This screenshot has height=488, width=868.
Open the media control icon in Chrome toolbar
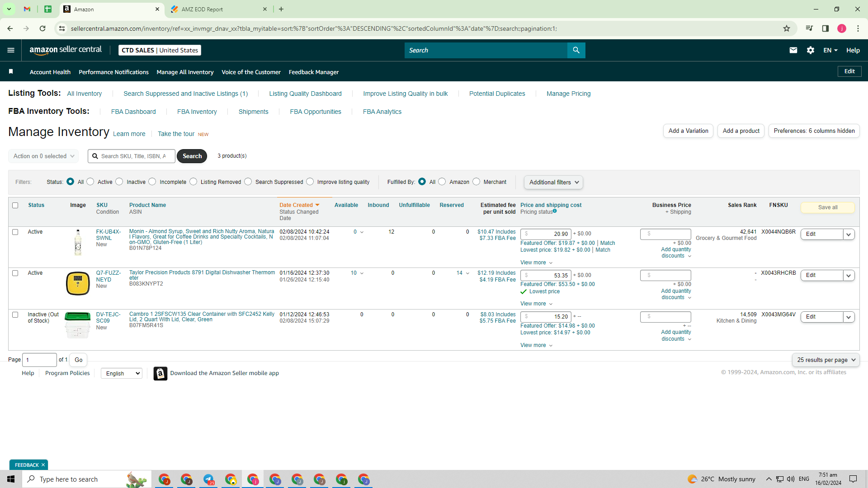tap(809, 28)
